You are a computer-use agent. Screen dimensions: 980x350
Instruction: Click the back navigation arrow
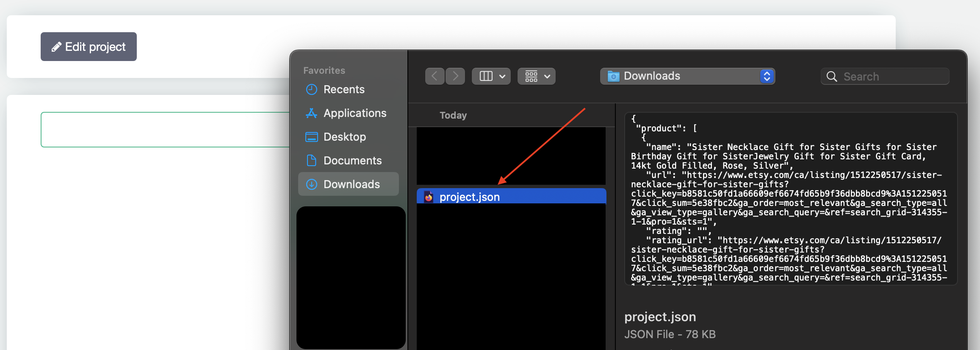pyautogui.click(x=435, y=76)
